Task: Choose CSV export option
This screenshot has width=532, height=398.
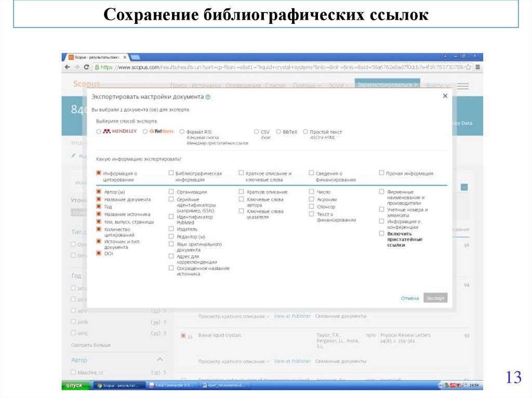Action: pyautogui.click(x=257, y=132)
